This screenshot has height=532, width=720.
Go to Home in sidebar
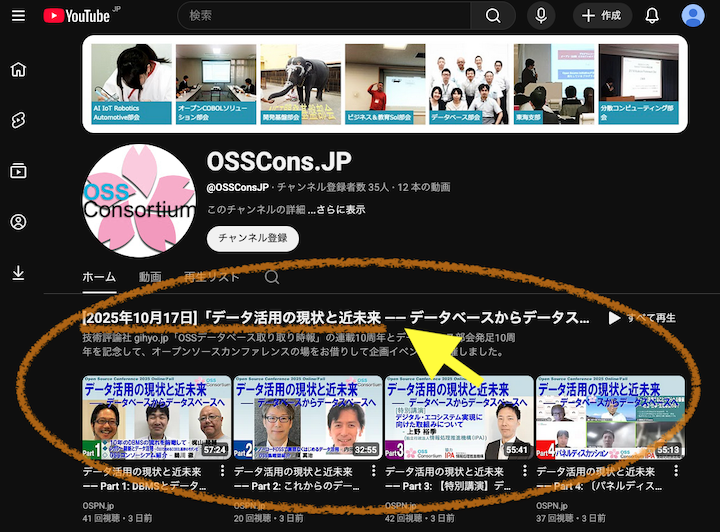(x=18, y=69)
